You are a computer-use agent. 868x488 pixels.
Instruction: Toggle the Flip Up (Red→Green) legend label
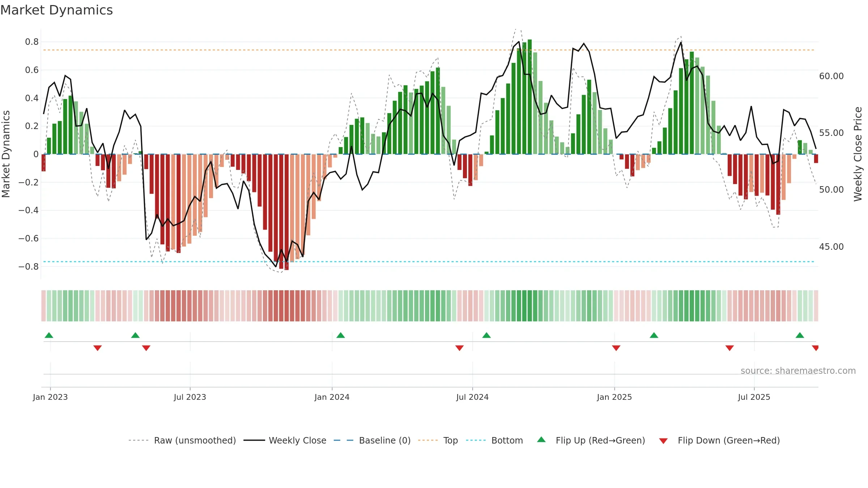pyautogui.click(x=600, y=440)
